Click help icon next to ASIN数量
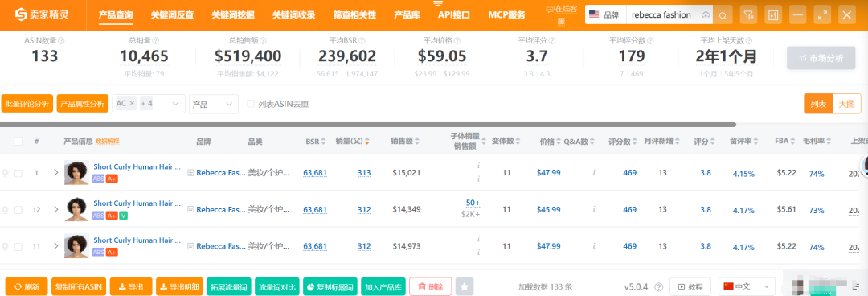The height and width of the screenshot is (296, 868). pyautogui.click(x=61, y=40)
